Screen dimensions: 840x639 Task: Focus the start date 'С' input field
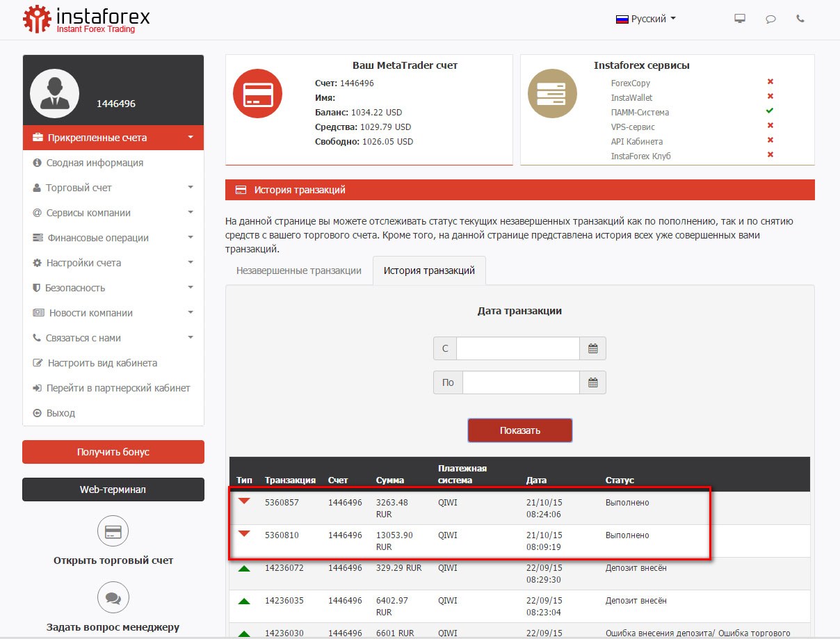pyautogui.click(x=518, y=348)
